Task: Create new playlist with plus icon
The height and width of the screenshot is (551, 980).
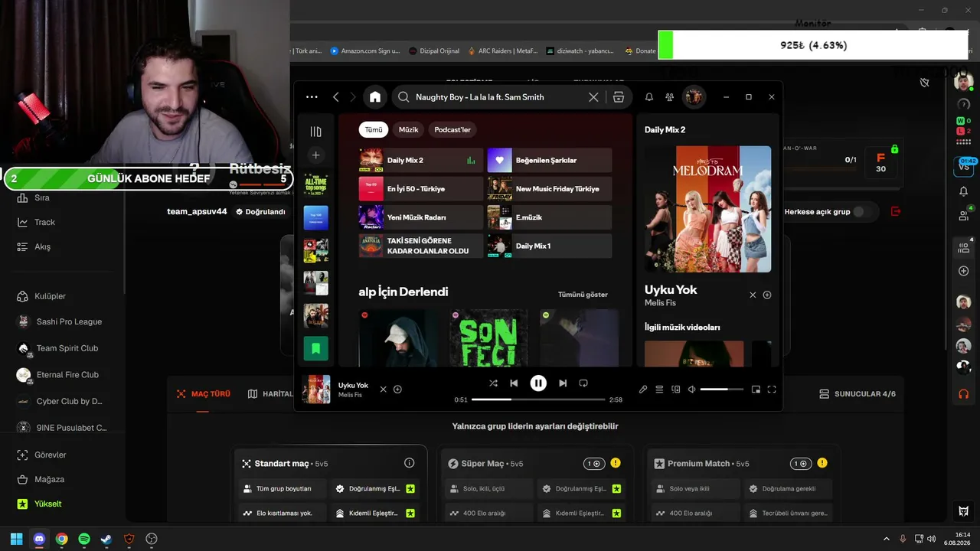Action: click(315, 155)
